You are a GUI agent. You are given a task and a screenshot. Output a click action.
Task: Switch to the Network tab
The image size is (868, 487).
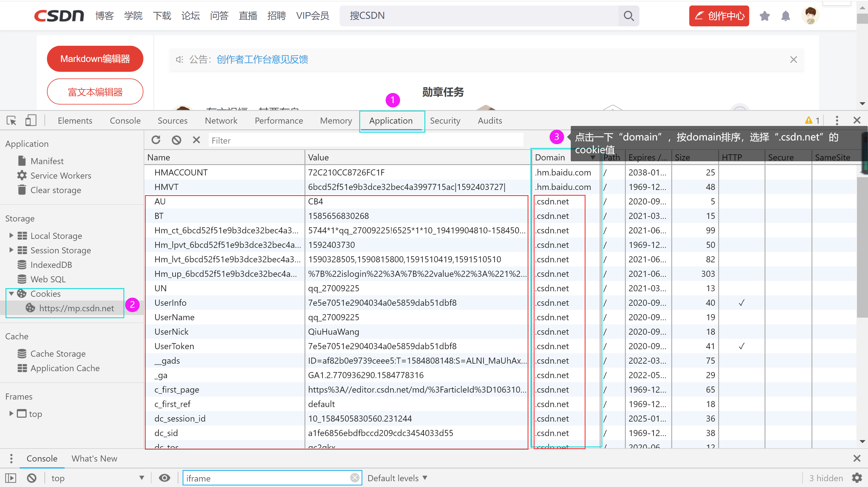point(221,120)
